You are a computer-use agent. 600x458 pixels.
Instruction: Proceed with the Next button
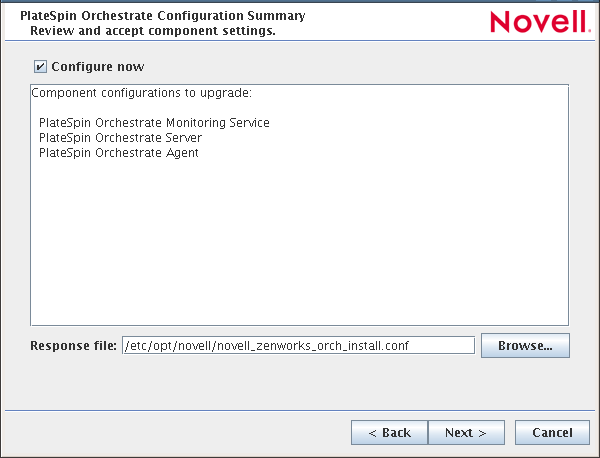click(x=465, y=432)
